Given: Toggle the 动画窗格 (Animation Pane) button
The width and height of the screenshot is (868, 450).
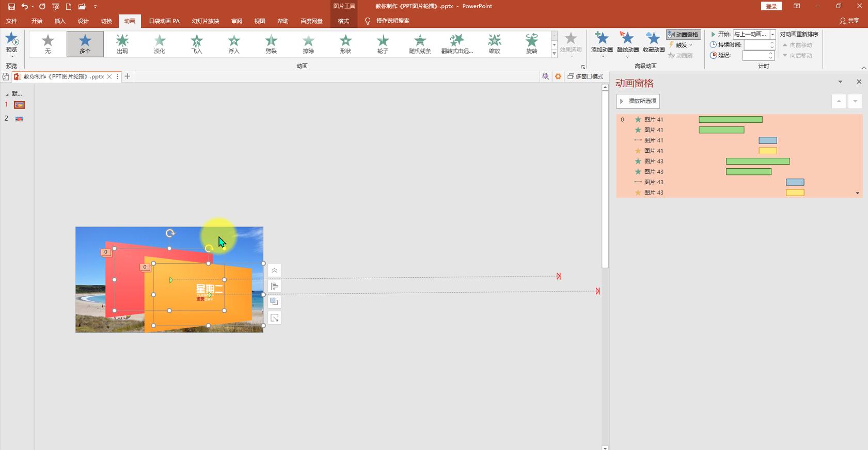Looking at the screenshot, I should (683, 35).
